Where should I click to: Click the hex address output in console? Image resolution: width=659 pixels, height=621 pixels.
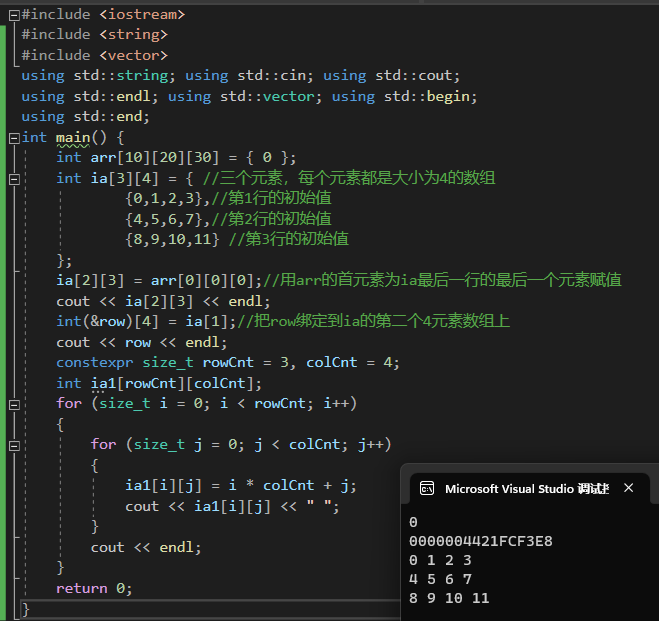pos(480,541)
